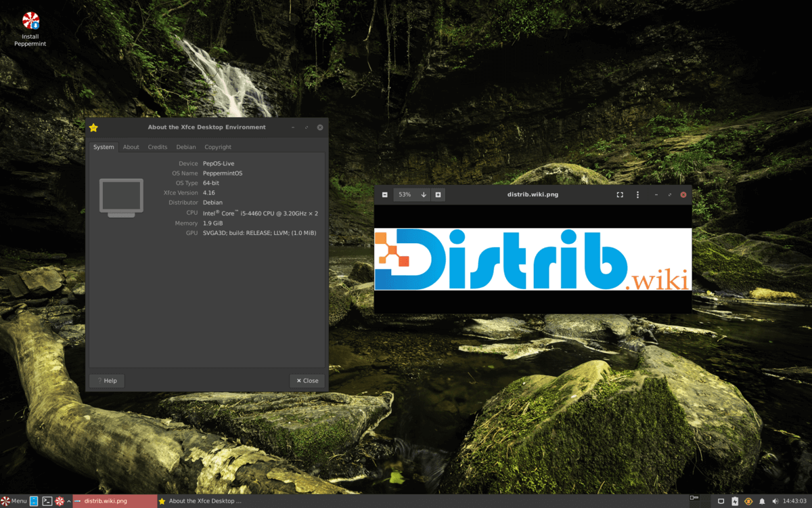Image resolution: width=812 pixels, height=508 pixels.
Task: Switch to the About tab
Action: coord(131,147)
